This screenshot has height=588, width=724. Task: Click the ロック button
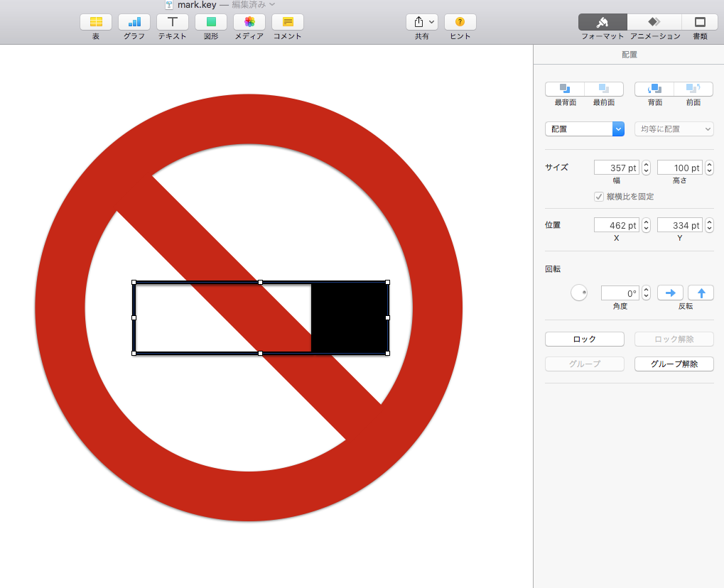click(x=585, y=339)
